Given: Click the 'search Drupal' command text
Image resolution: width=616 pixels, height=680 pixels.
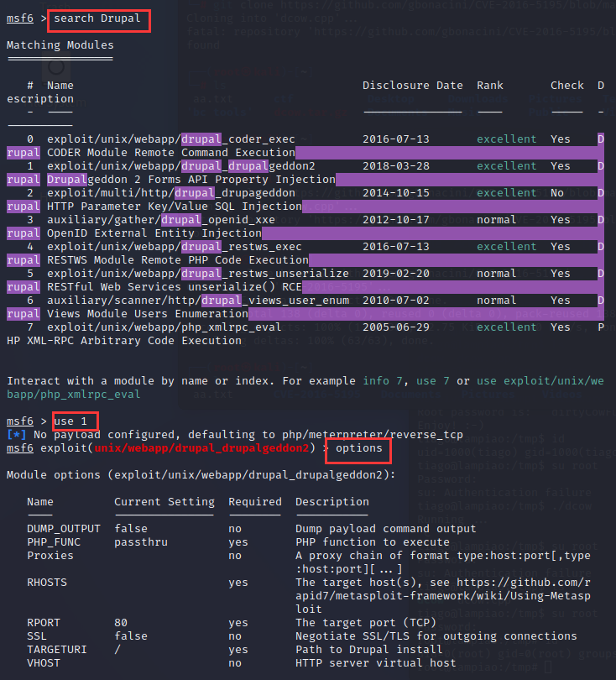Looking at the screenshot, I should point(97,18).
